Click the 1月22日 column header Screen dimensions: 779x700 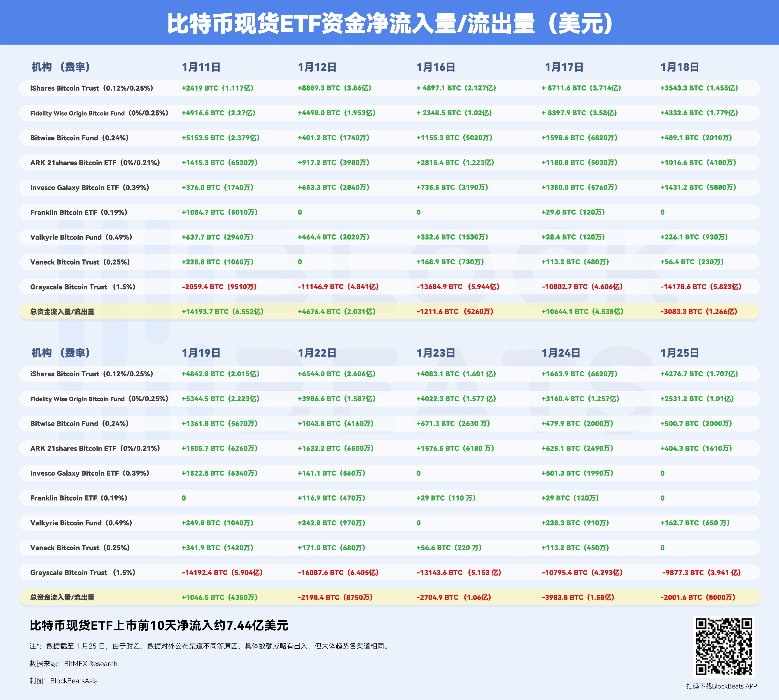pos(317,353)
